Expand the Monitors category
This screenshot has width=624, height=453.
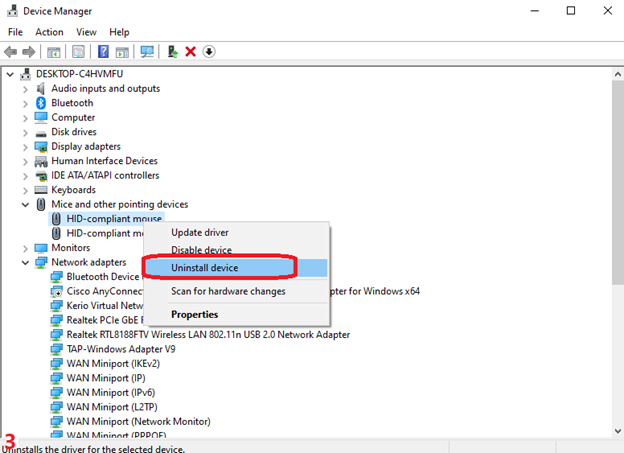click(25, 249)
